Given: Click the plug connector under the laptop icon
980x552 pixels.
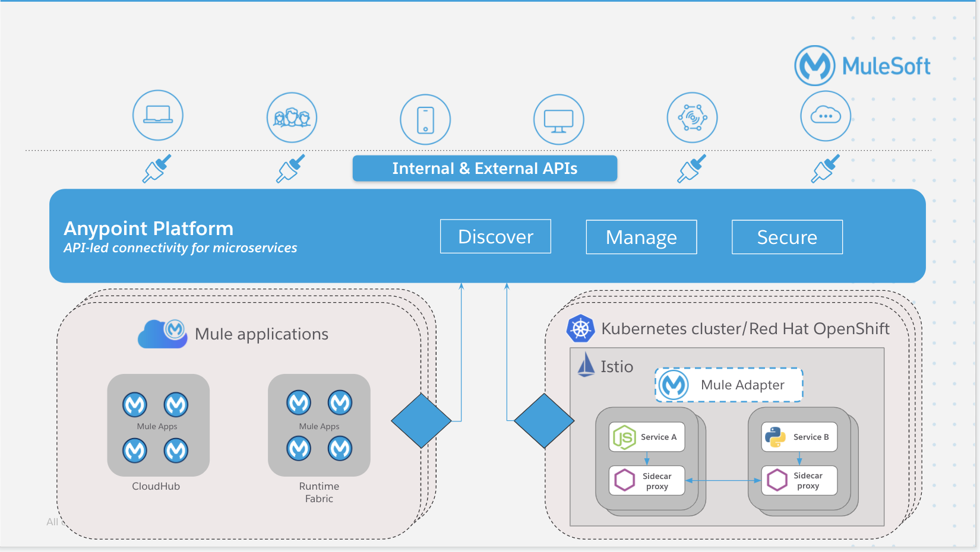Looking at the screenshot, I should click(x=157, y=169).
